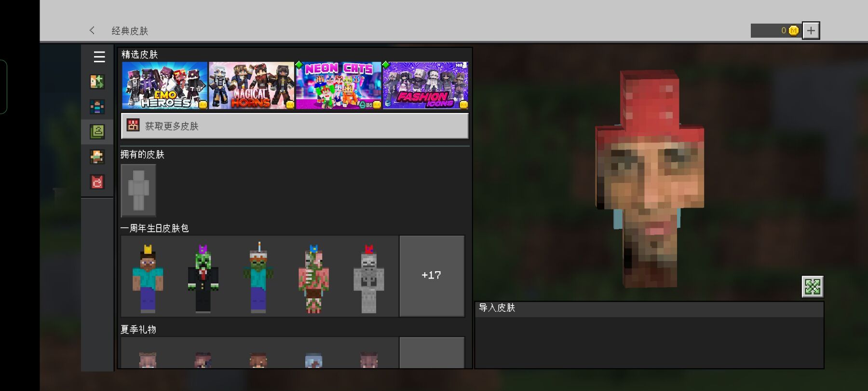Open the running Alex emotes sidebar icon

tap(97, 156)
